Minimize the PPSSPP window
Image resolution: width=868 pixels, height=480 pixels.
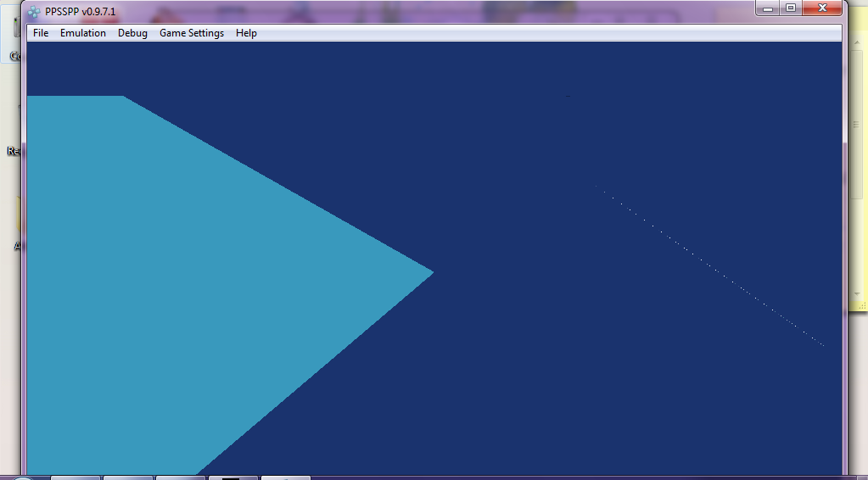pos(768,8)
